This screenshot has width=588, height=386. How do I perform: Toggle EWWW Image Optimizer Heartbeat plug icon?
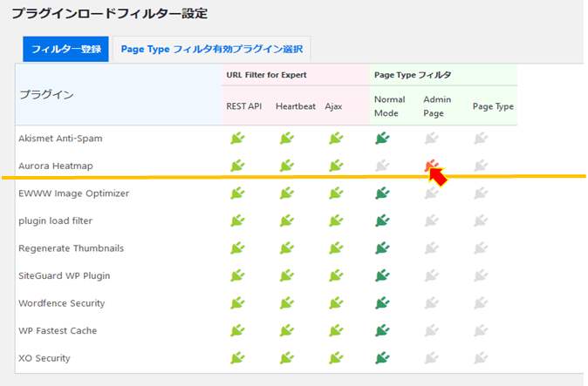pyautogui.click(x=287, y=193)
